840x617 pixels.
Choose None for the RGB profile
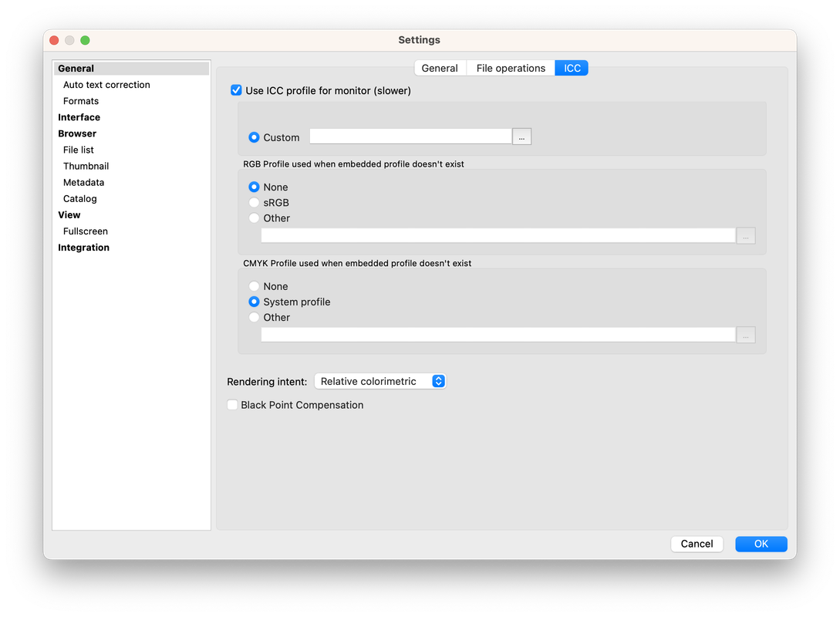click(254, 187)
